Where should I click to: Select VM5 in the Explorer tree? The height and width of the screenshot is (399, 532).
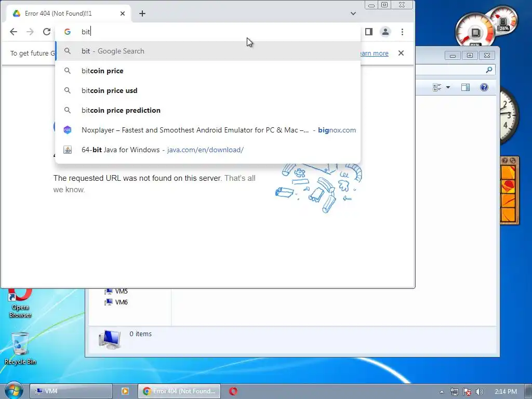[x=116, y=291]
